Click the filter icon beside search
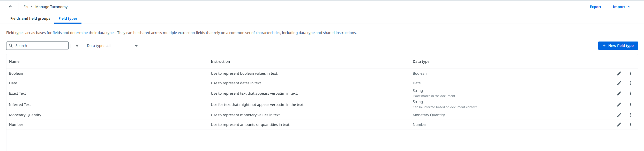This screenshot has height=151, width=644. (x=77, y=46)
